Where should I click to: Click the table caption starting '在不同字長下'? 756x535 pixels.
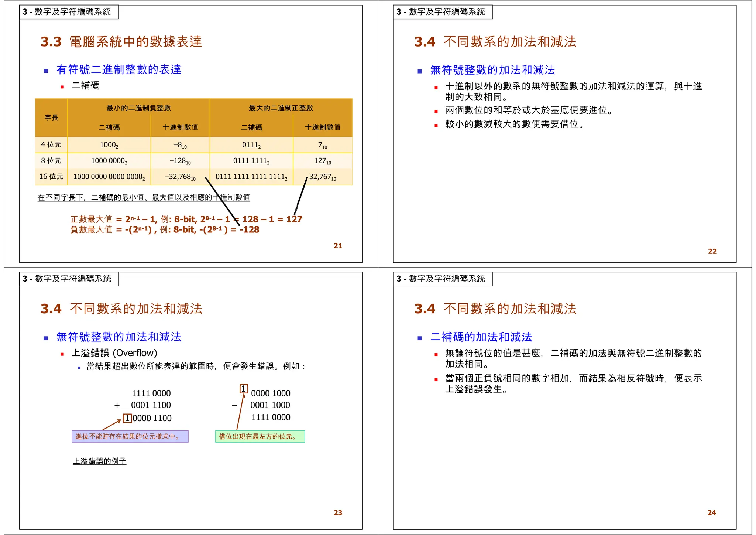tap(144, 197)
